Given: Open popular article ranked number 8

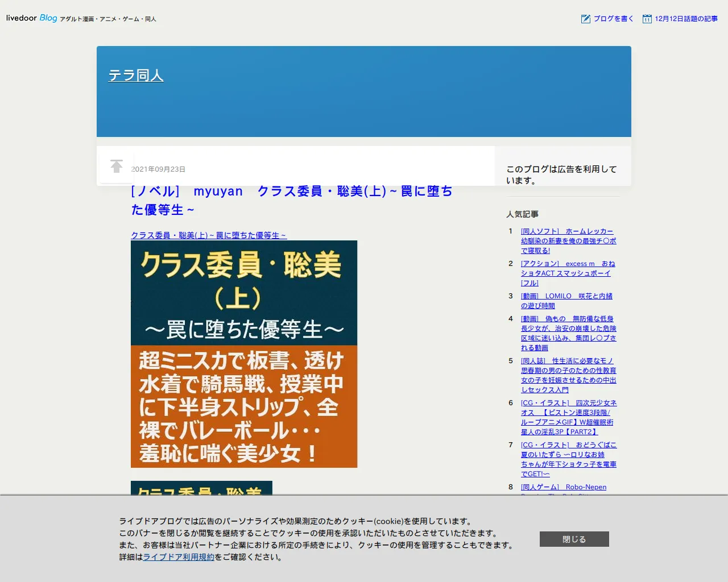Looking at the screenshot, I should pos(563,487).
